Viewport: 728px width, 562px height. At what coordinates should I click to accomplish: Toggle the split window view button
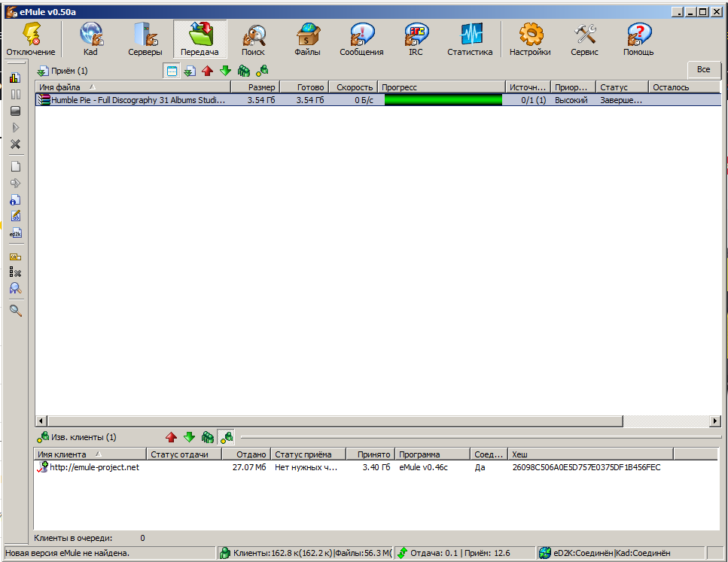click(172, 71)
